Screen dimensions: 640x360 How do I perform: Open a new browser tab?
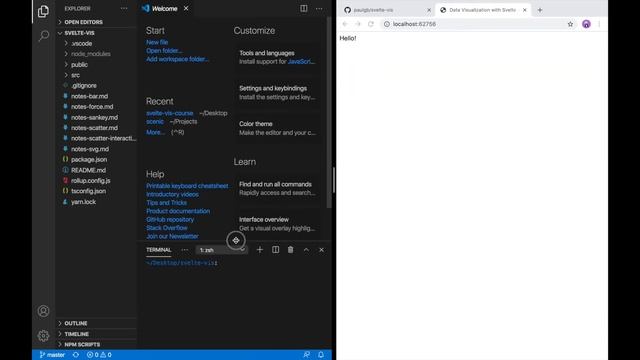[x=540, y=10]
